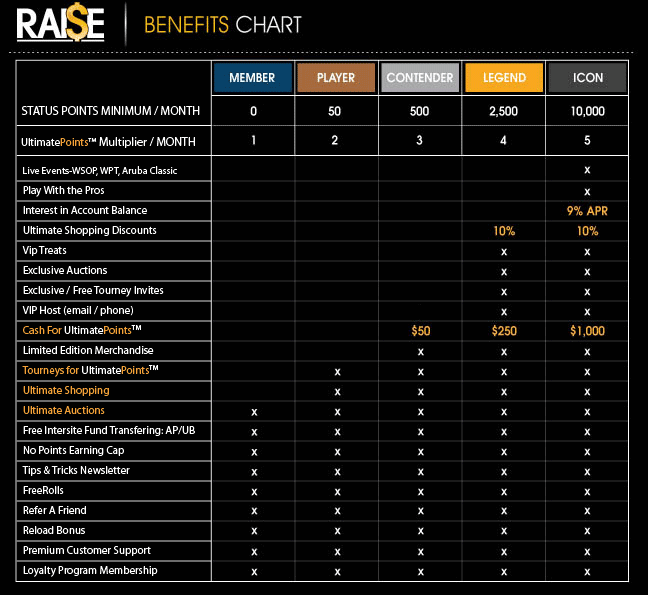
Task: Click the 10,000 status points value
Action: 587,111
